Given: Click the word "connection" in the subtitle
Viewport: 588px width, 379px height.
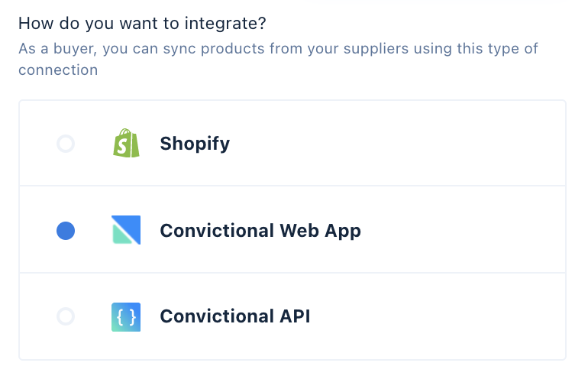Looking at the screenshot, I should 58,70.
